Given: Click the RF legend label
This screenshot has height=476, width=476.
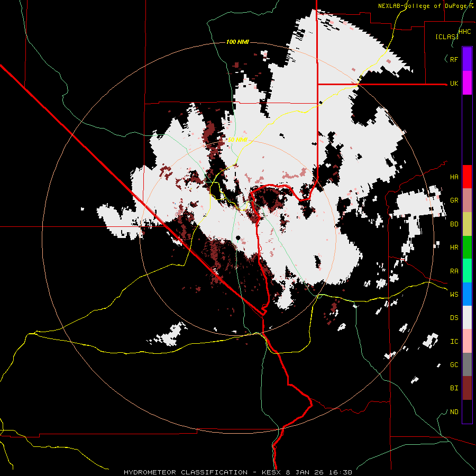Looking at the screenshot, I should point(454,59).
